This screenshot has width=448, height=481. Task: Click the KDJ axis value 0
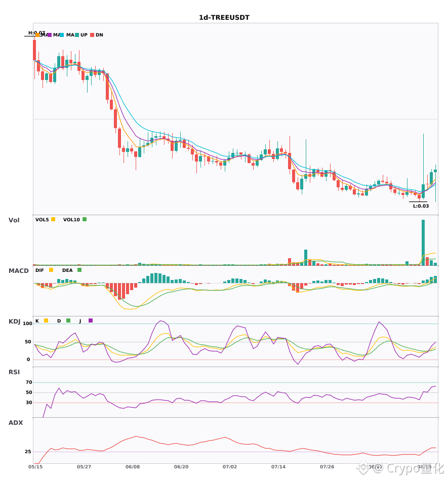click(x=28, y=359)
